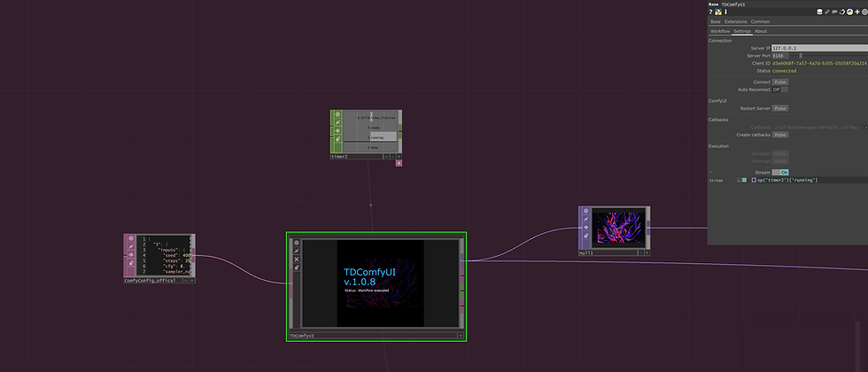This screenshot has width=868, height=372.
Task: Switch to the Common parameter page
Action: 760,21
